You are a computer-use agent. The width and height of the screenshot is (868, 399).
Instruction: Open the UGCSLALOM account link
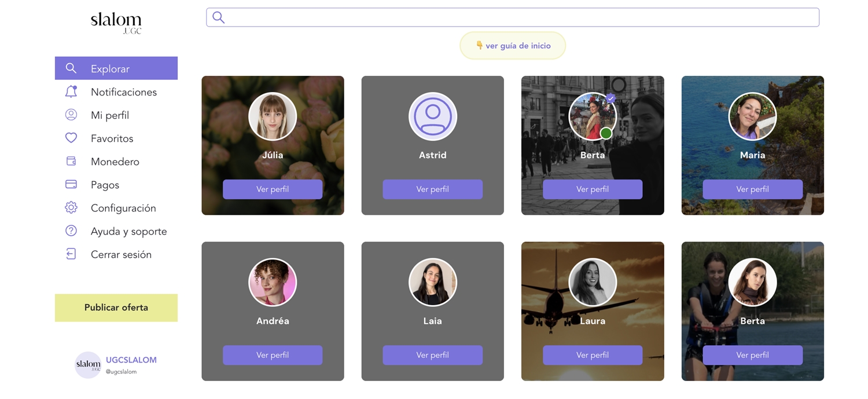click(131, 360)
